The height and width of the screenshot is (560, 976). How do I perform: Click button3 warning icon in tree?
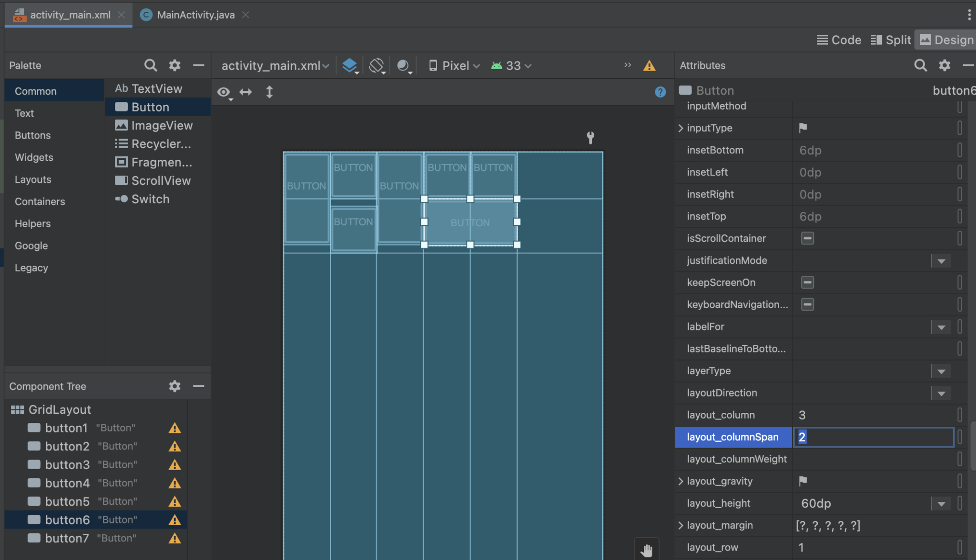coord(174,465)
